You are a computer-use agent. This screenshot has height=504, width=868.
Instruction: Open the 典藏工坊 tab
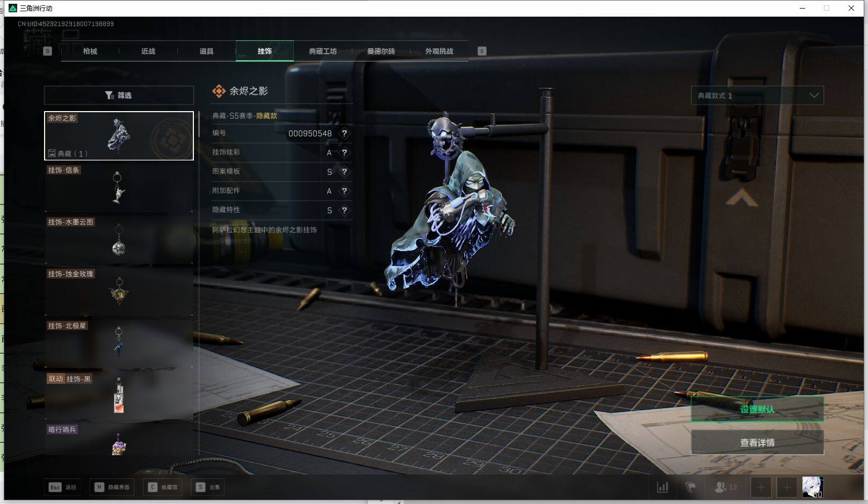click(323, 52)
